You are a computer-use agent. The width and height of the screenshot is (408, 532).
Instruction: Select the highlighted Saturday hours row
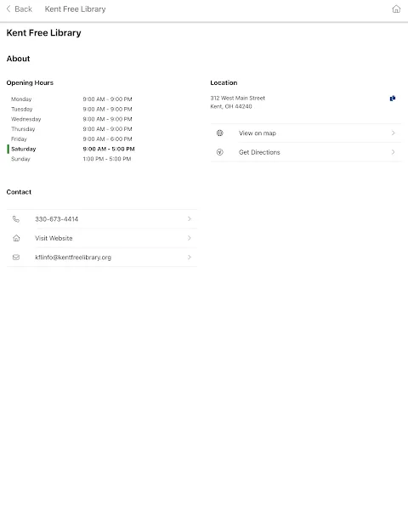click(x=71, y=149)
